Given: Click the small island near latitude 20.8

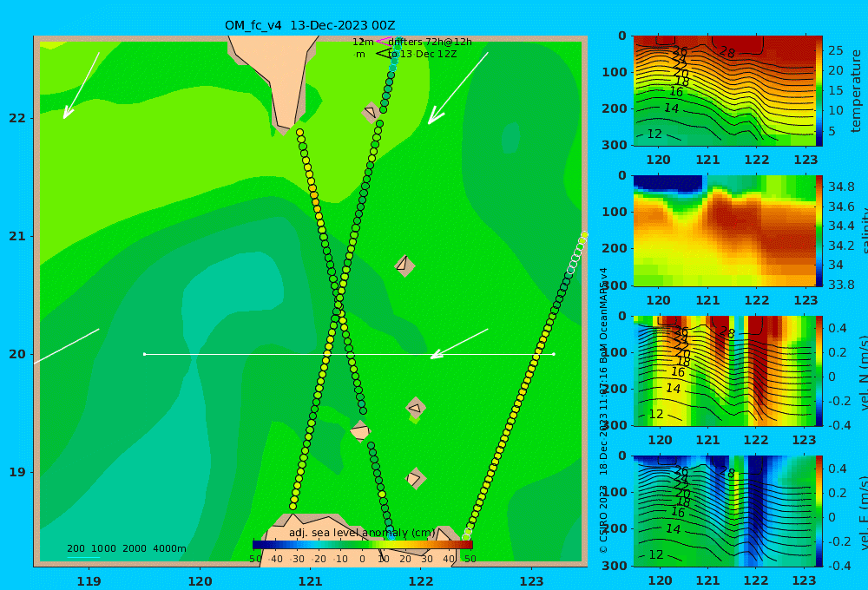Looking at the screenshot, I should click(404, 265).
